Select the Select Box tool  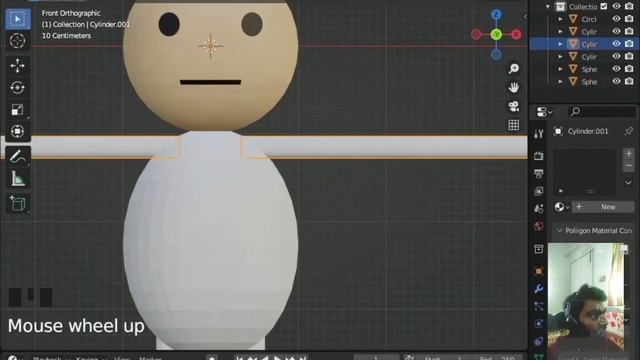click(17, 19)
